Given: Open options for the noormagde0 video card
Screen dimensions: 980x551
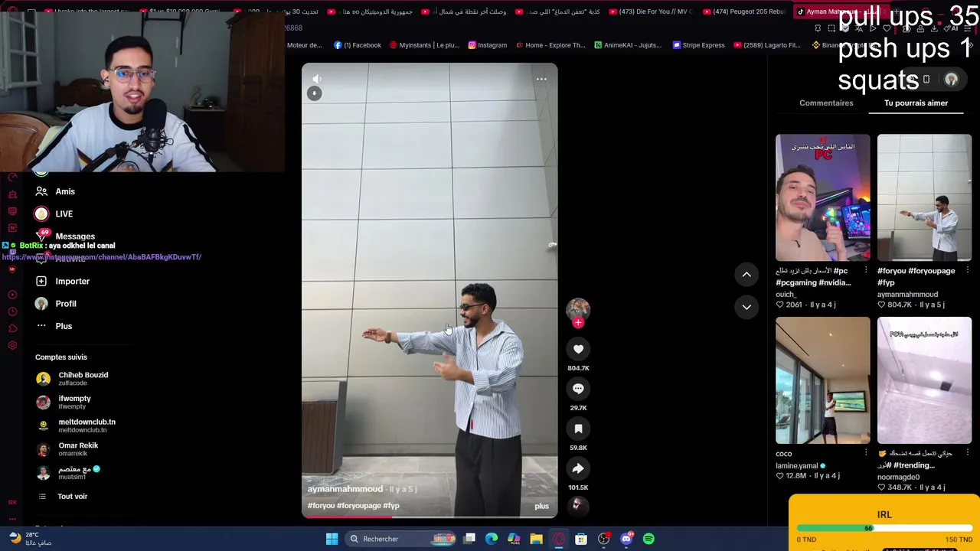Looking at the screenshot, I should click(968, 453).
